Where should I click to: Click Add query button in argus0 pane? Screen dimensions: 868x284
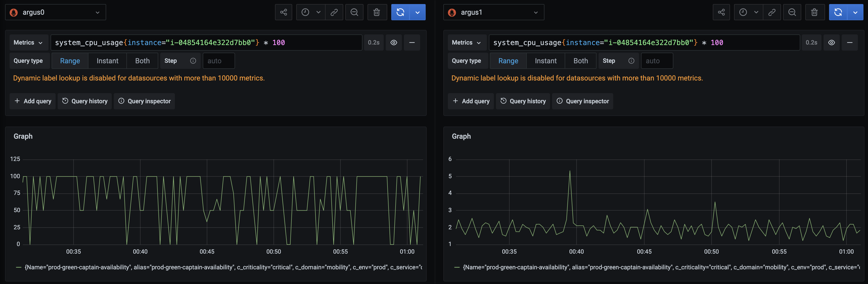tap(33, 101)
